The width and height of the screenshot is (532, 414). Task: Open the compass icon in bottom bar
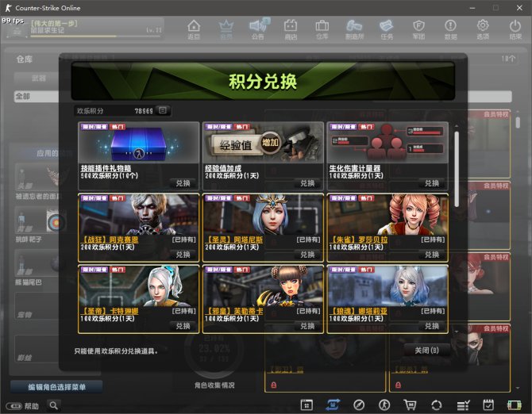[x=359, y=404]
